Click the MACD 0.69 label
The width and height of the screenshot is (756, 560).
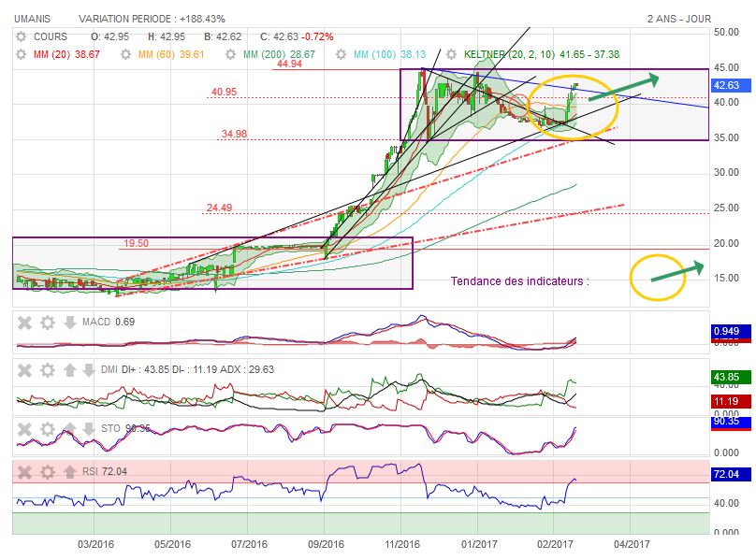pyautogui.click(x=109, y=322)
